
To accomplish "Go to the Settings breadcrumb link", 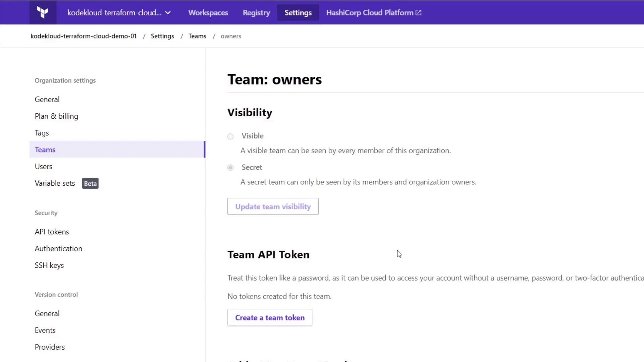I will [162, 36].
